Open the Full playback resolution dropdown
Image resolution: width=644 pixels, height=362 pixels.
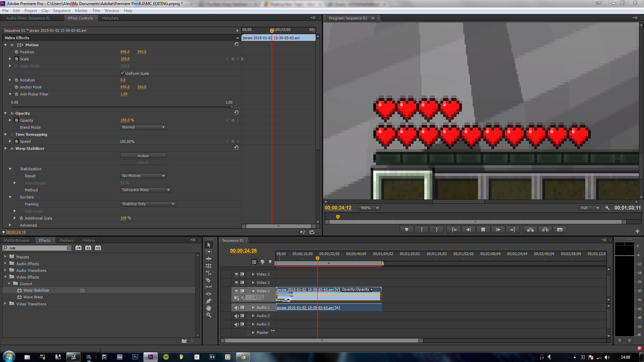pyautogui.click(x=590, y=208)
